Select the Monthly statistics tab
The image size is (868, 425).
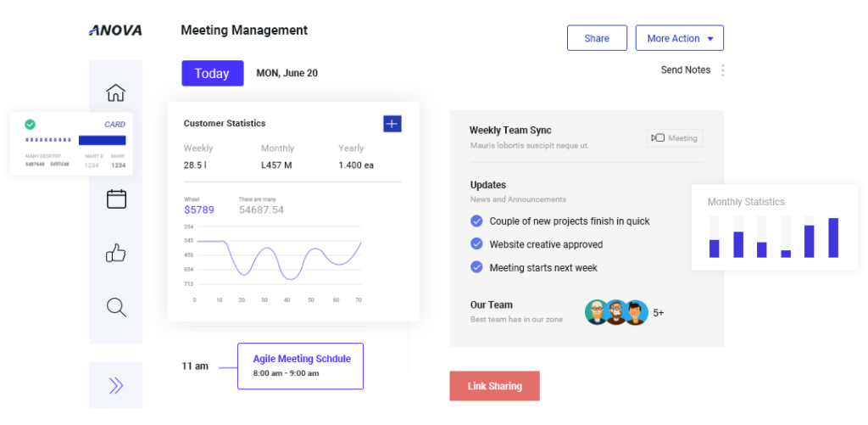coord(277,148)
